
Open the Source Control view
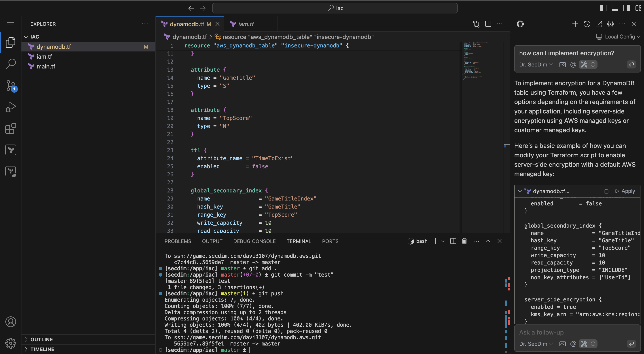[x=11, y=86]
